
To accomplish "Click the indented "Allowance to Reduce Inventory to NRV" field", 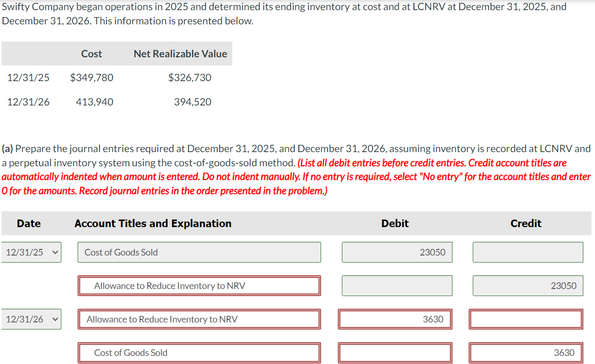I will (x=199, y=285).
